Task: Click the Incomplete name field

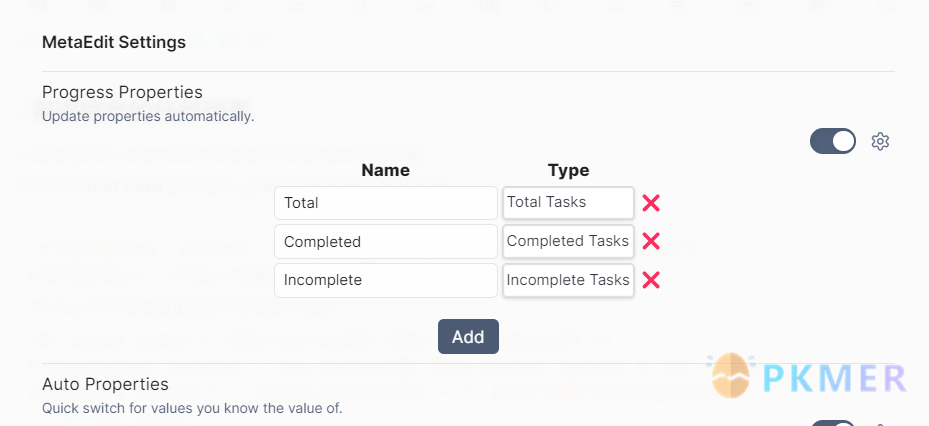Action: [386, 280]
